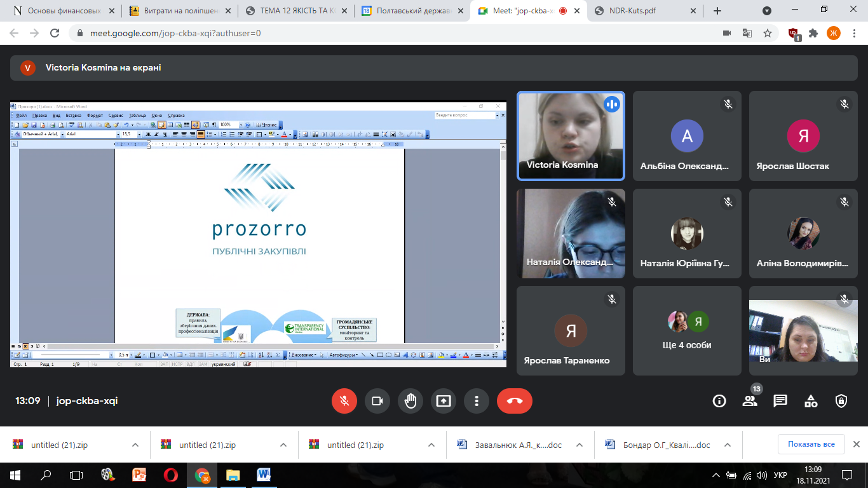The height and width of the screenshot is (488, 868).
Task: Open downloaded Бондар О.Г_Квалі....doc file
Action: (x=667, y=445)
